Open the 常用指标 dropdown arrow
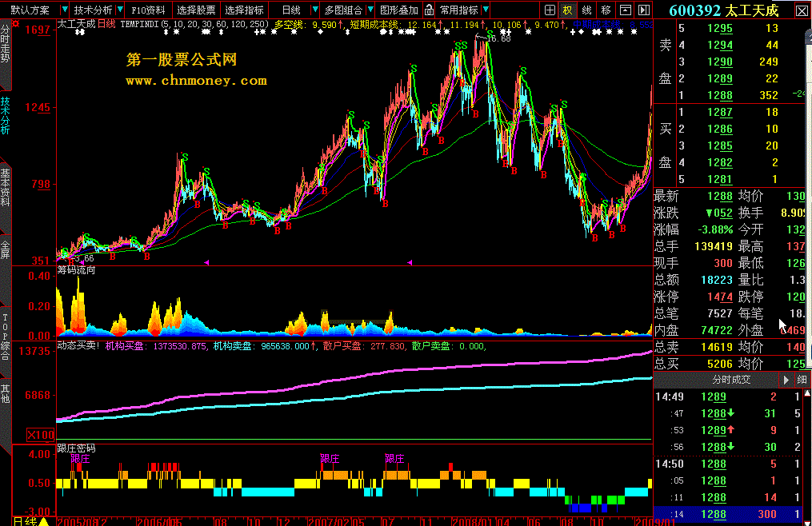 point(486,10)
